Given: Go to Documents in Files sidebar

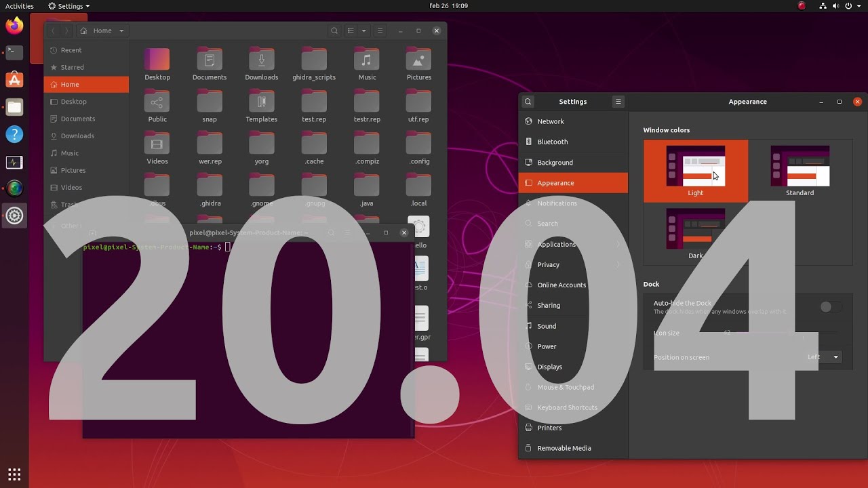Looking at the screenshot, I should [x=86, y=119].
